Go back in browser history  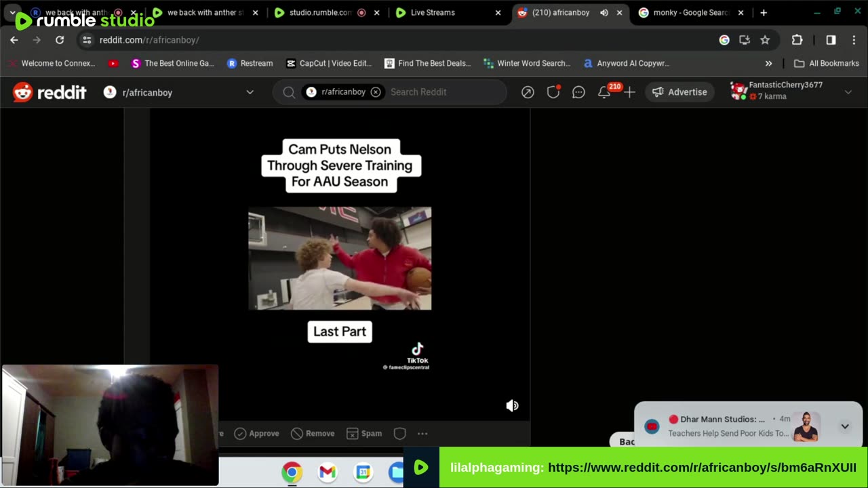point(14,40)
